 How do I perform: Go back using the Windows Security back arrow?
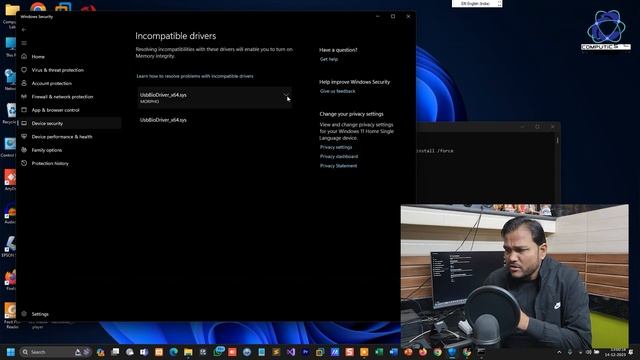(x=24, y=30)
